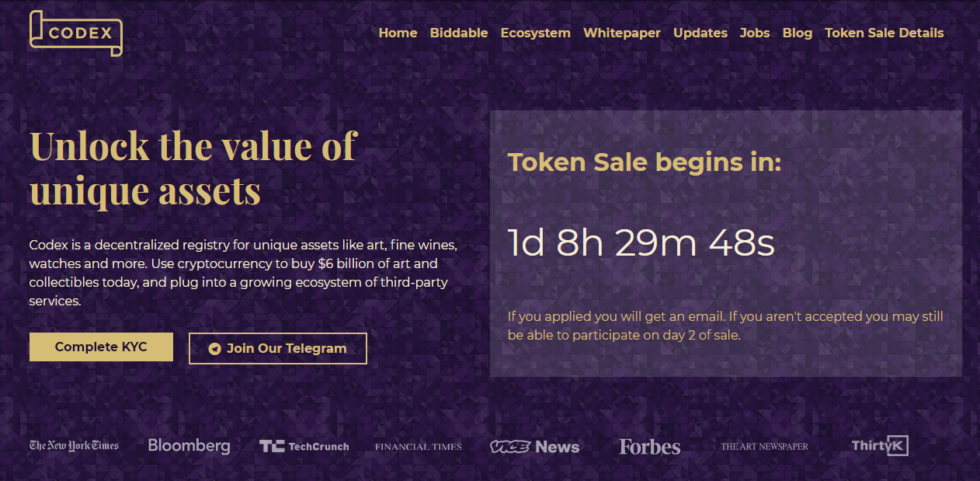Click the token sale countdown timer
This screenshot has width=980, height=481.
641,243
